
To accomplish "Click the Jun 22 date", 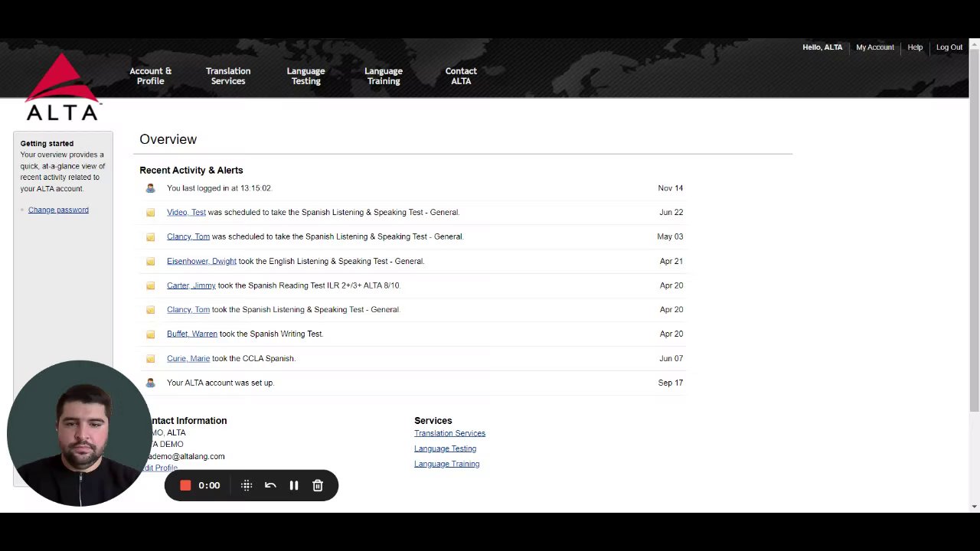I will (671, 212).
